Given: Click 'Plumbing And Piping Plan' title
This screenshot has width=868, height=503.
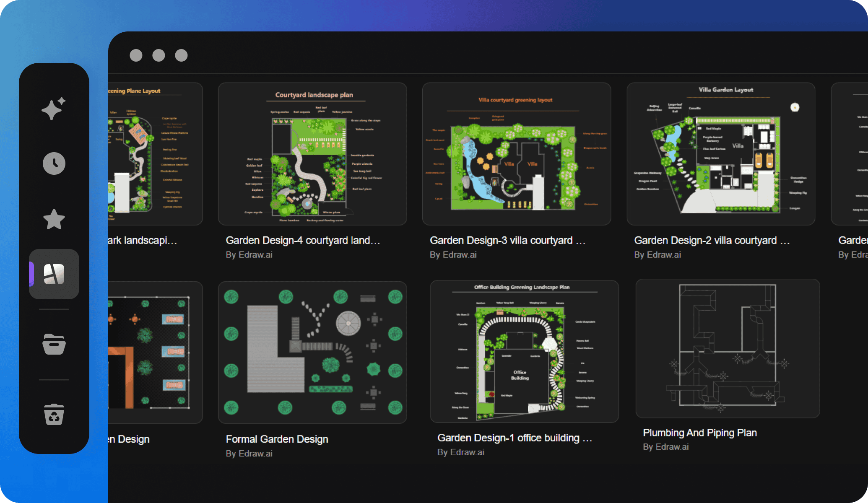Looking at the screenshot, I should [x=700, y=433].
